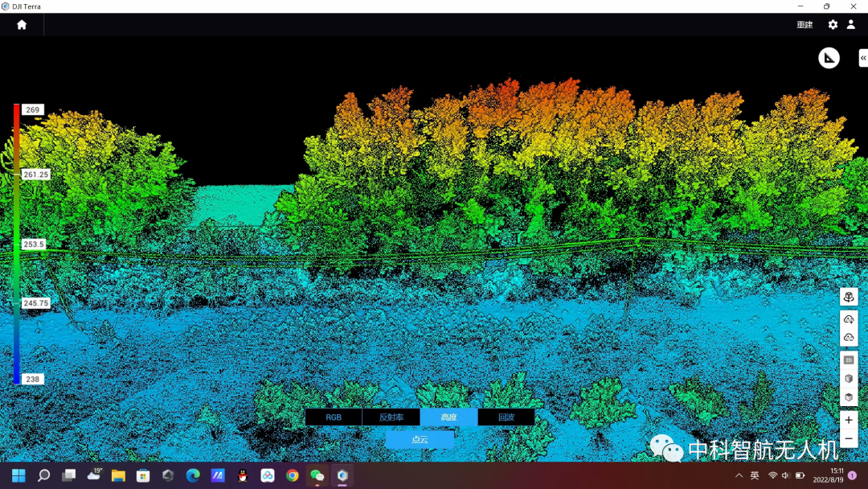
Task: Select 反射率 reflectivity display mode
Action: click(x=391, y=417)
